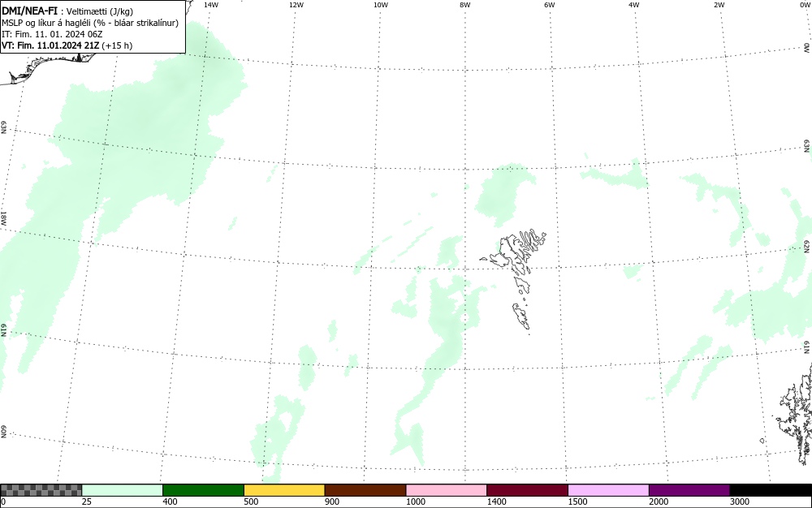Screen dimensions: 812x508
Task: Select the black legend swatch above 3000
Action: pyautogui.click(x=771, y=490)
